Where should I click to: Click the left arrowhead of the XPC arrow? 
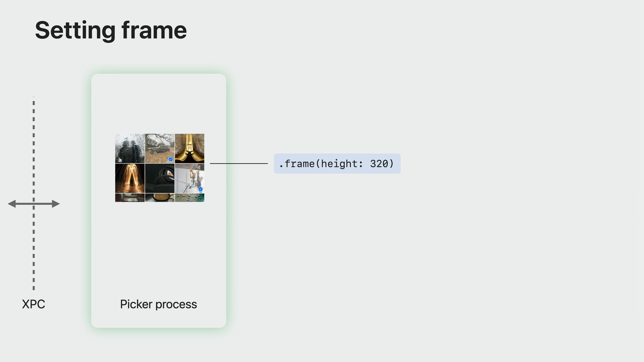[12, 204]
